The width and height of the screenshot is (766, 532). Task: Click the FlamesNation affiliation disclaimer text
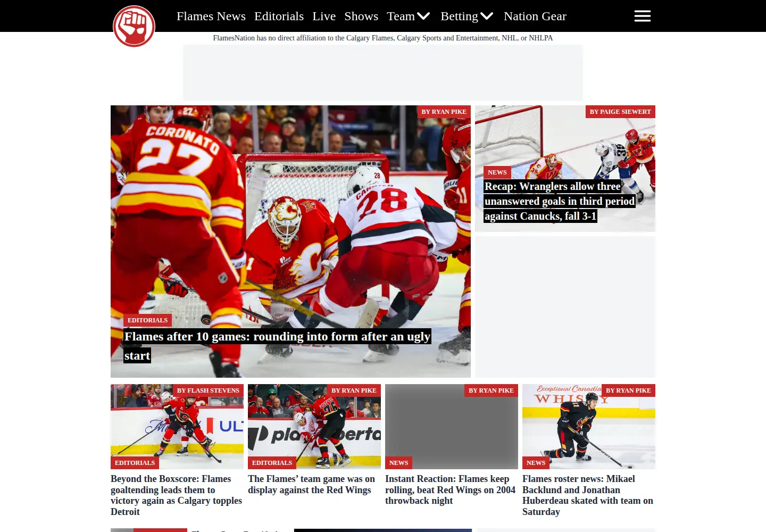point(383,38)
